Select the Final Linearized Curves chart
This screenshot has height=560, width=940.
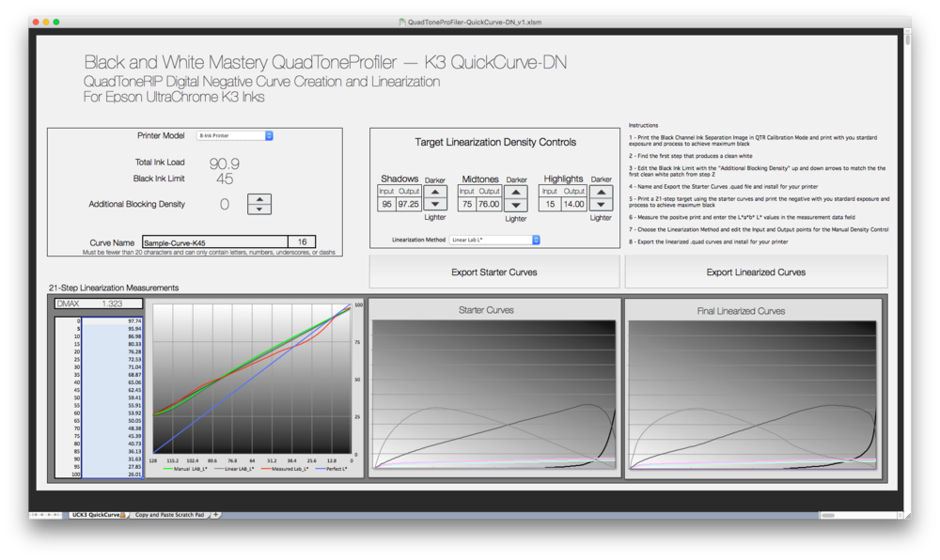coord(753,388)
